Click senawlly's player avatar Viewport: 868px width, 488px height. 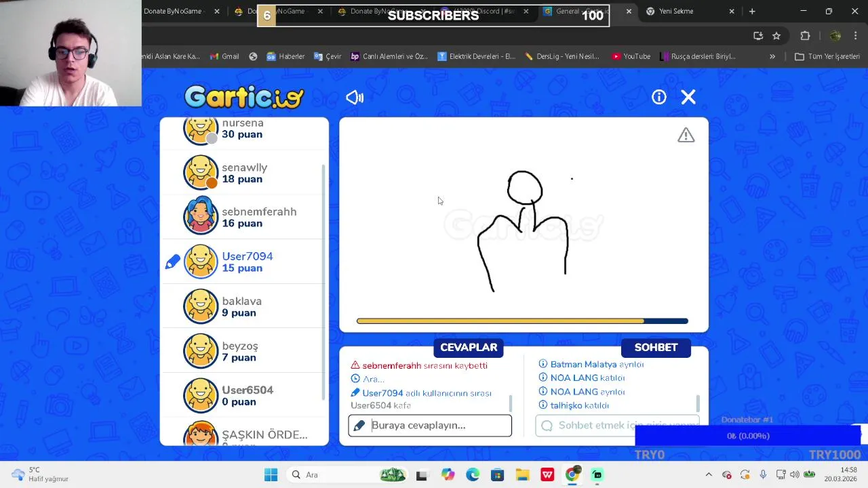point(201,172)
